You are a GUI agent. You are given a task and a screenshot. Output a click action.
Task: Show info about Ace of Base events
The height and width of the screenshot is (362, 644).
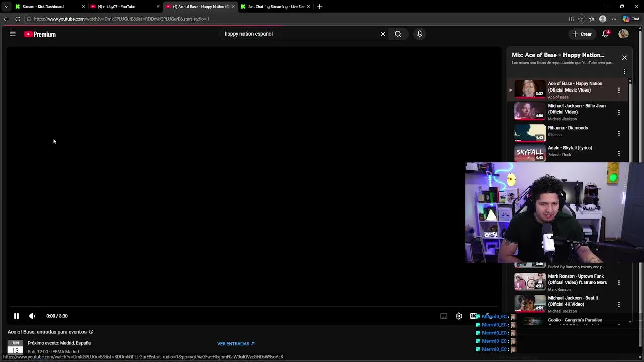(91, 332)
